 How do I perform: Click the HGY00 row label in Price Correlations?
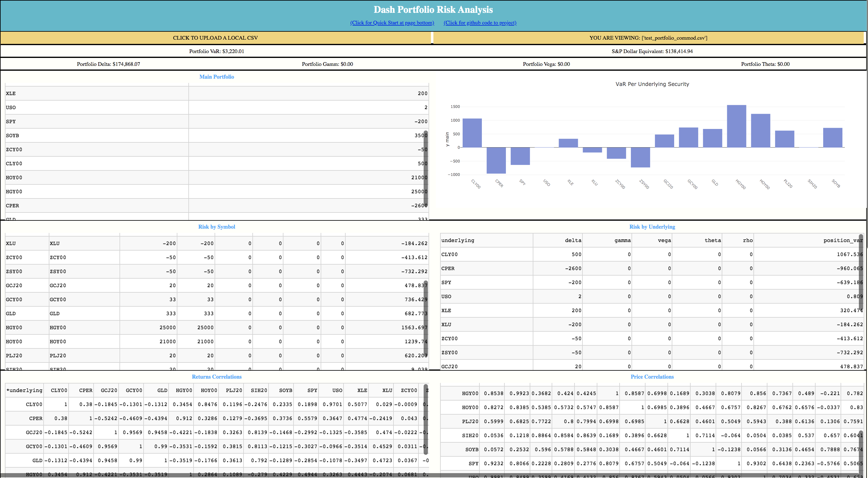[470, 393]
